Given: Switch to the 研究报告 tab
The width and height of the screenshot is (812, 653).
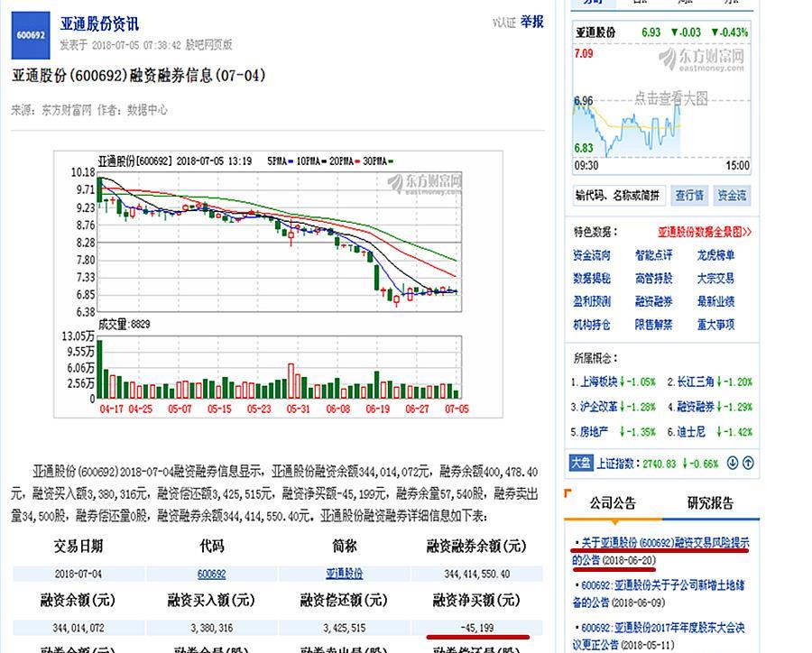Looking at the screenshot, I should [x=710, y=502].
